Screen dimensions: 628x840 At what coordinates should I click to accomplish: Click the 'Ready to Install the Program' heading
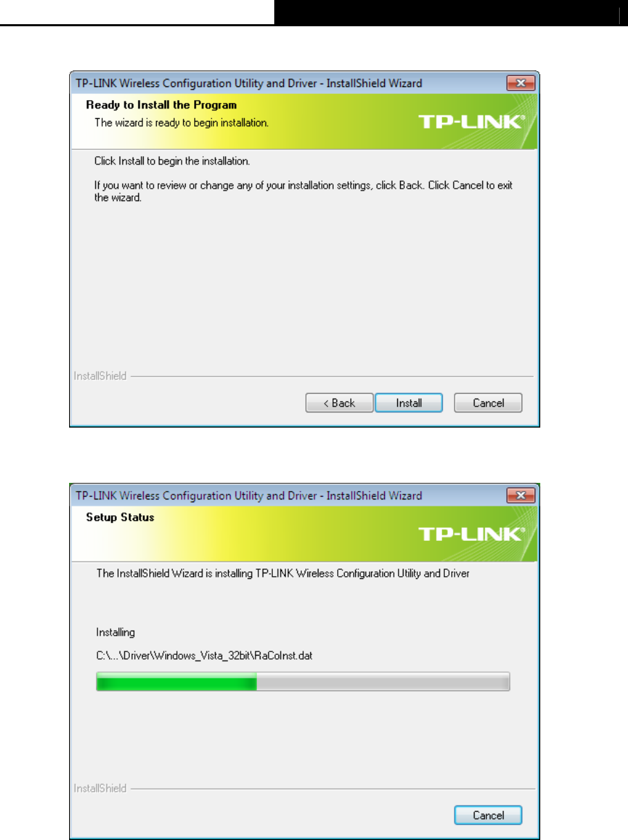pos(161,105)
